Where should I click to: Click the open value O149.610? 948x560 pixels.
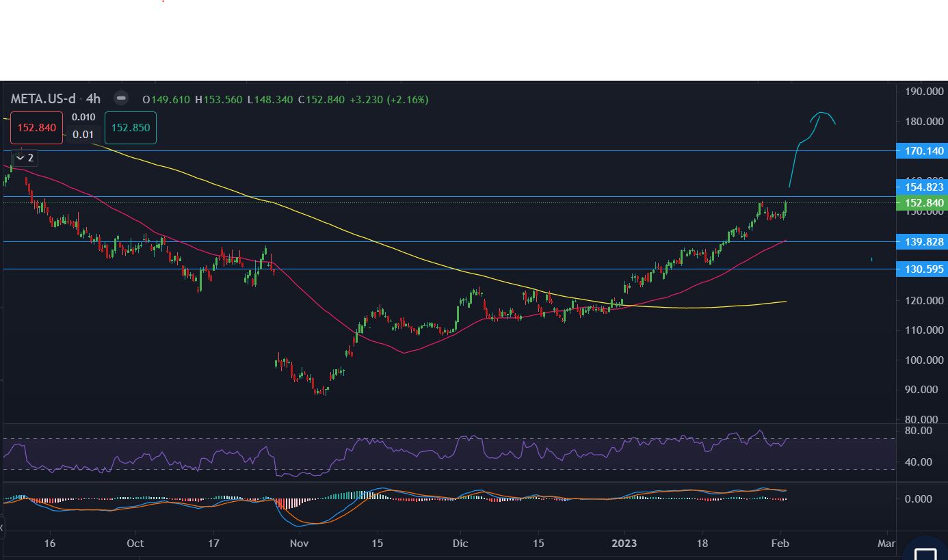coord(166,100)
